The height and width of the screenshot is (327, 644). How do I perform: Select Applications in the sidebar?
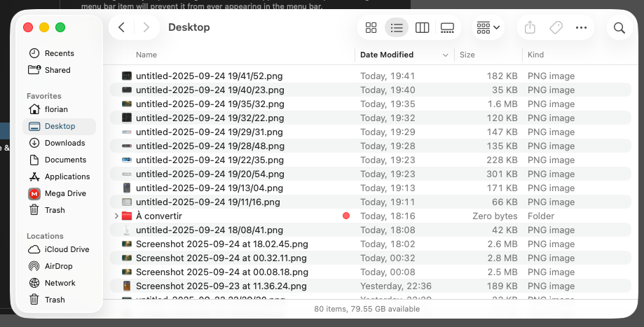[67, 176]
